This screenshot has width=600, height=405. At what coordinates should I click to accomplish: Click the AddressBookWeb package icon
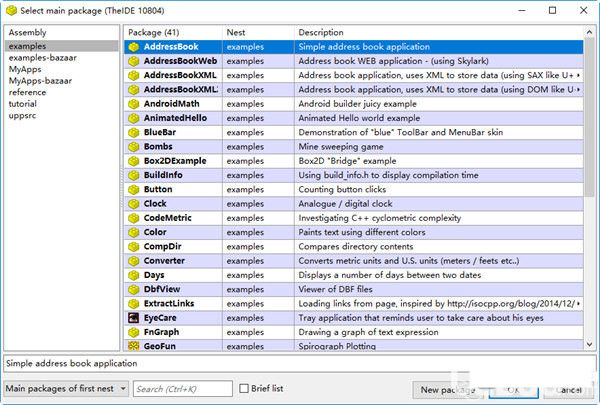tap(134, 61)
